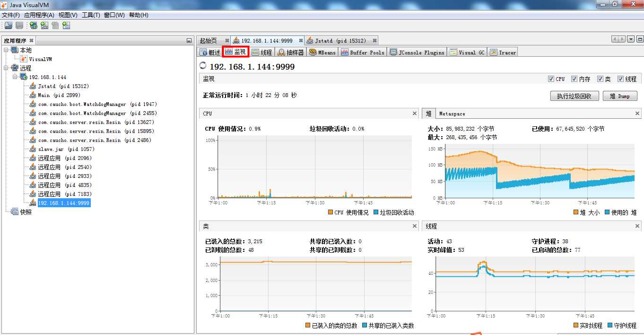Switch to the 线程 threads tab
Screen dimensions: 644x335
[x=262, y=53]
